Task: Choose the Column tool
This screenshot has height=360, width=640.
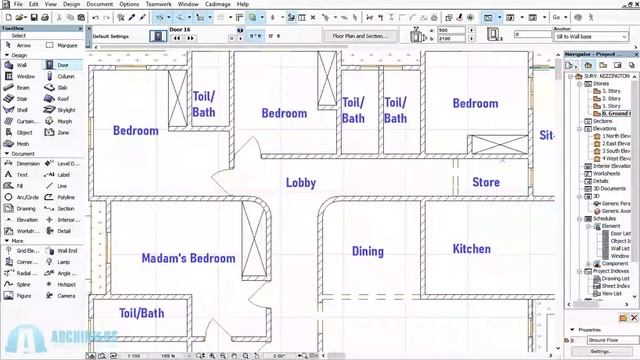Action: coord(60,76)
